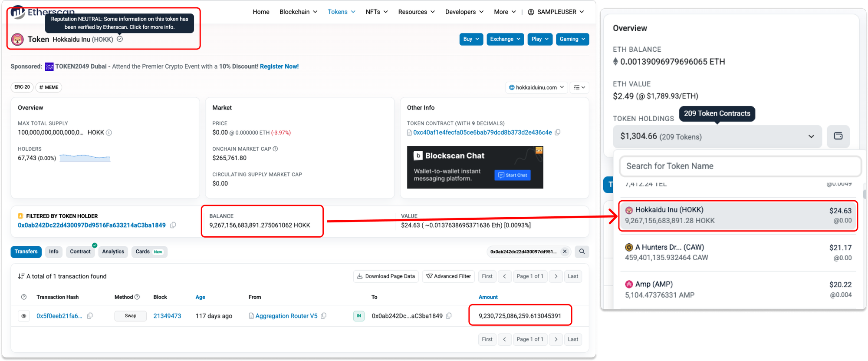The image size is (868, 361).
Task: Switch to the Analytics tab
Action: (x=113, y=252)
